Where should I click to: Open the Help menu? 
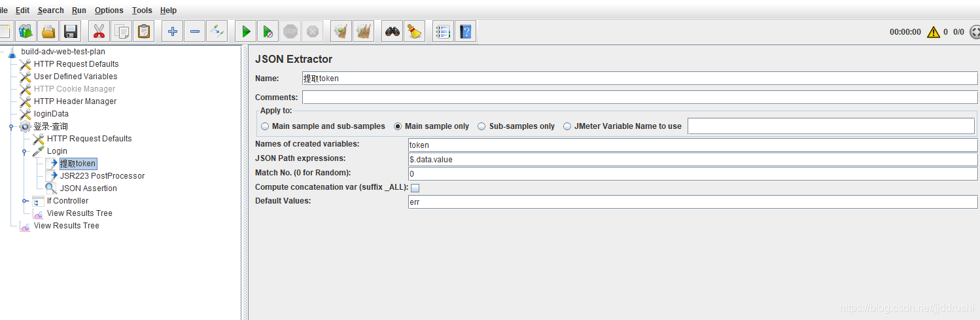pos(168,10)
